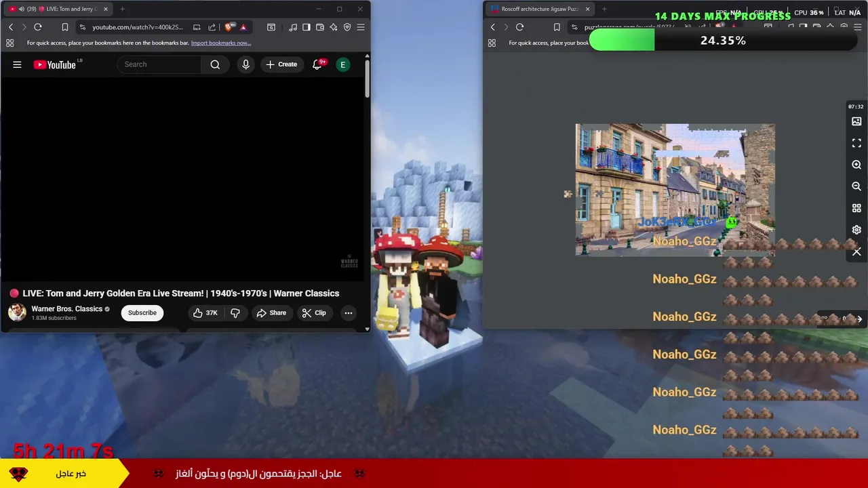The width and height of the screenshot is (868, 488).
Task: Open Brave Rewards in the YouTube window
Action: coord(243,27)
